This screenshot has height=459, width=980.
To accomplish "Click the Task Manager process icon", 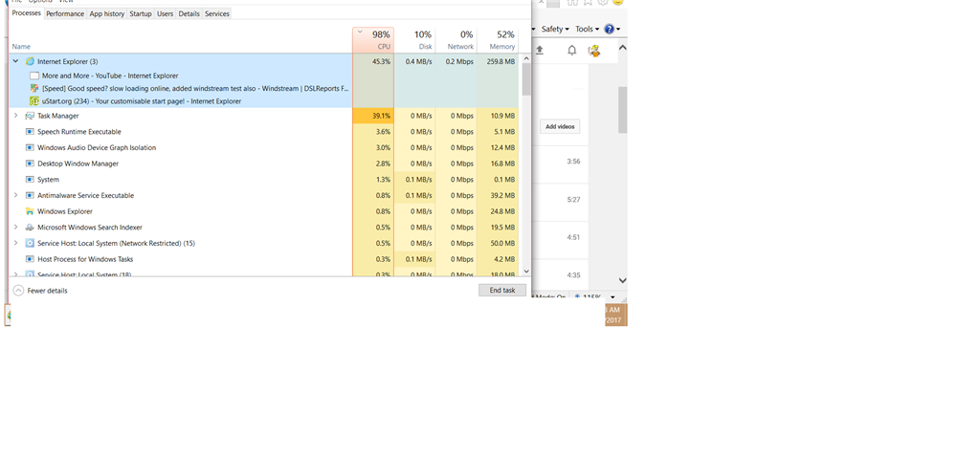I will 30,116.
